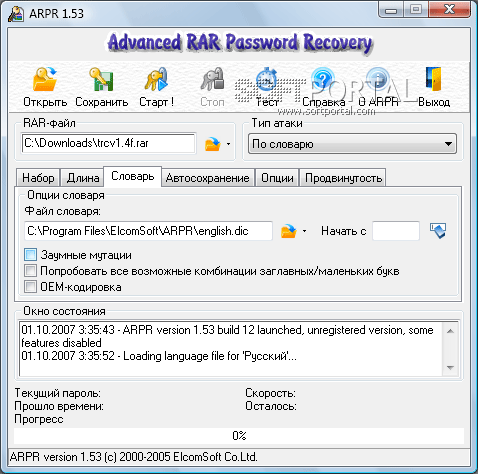Click the О ARPR info icon

tap(378, 79)
